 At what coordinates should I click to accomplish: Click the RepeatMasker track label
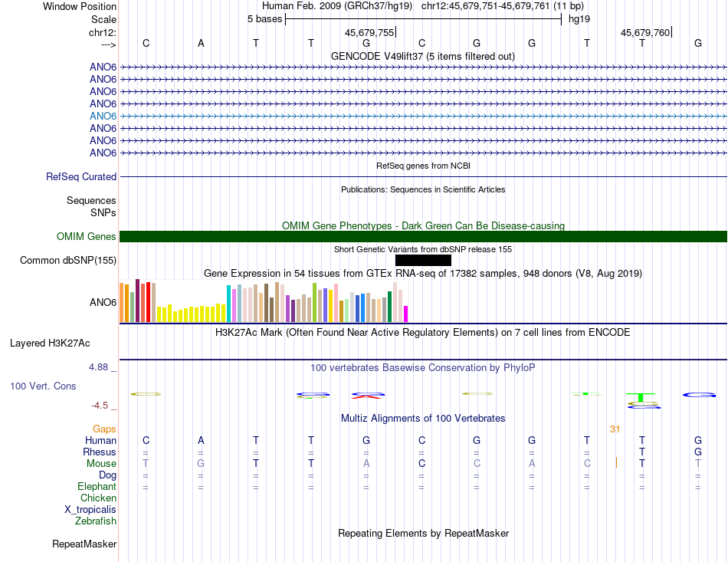[x=84, y=544]
